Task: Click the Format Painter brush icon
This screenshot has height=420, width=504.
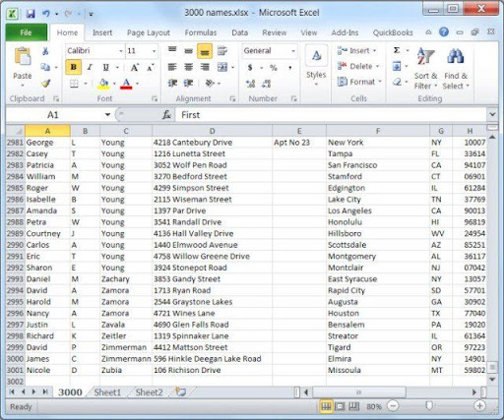Action: point(45,84)
